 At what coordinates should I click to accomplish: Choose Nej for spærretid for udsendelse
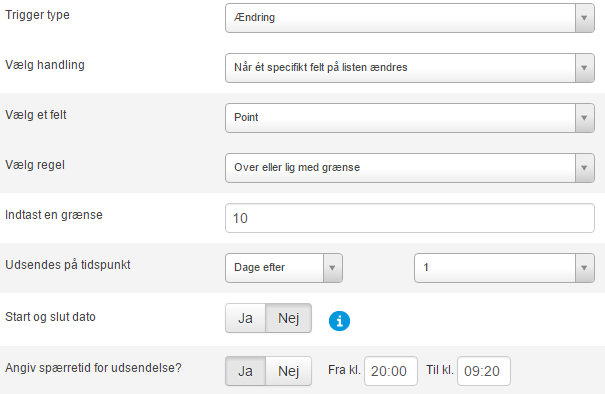289,371
